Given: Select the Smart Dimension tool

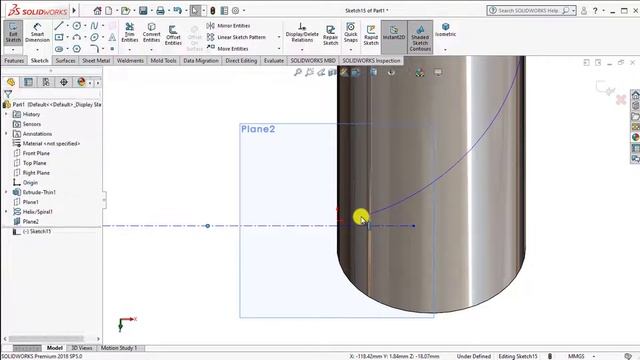Looking at the screenshot, I should click(x=37, y=32).
